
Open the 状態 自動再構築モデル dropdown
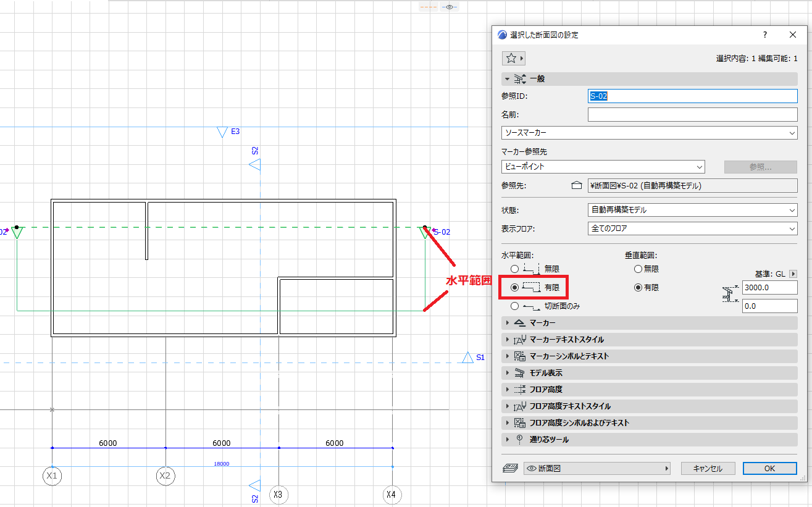pyautogui.click(x=693, y=210)
